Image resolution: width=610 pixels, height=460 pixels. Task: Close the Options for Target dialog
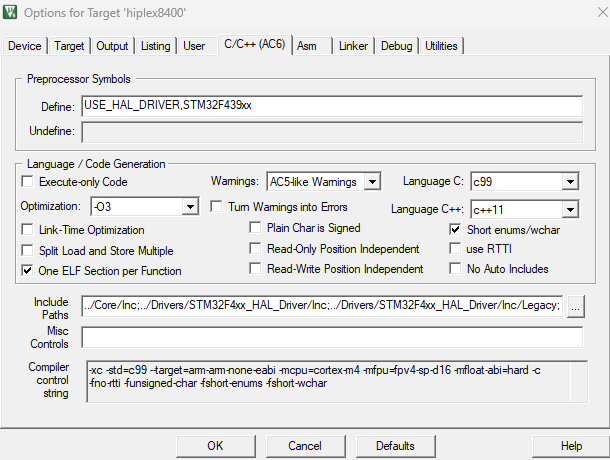[x=603, y=12]
